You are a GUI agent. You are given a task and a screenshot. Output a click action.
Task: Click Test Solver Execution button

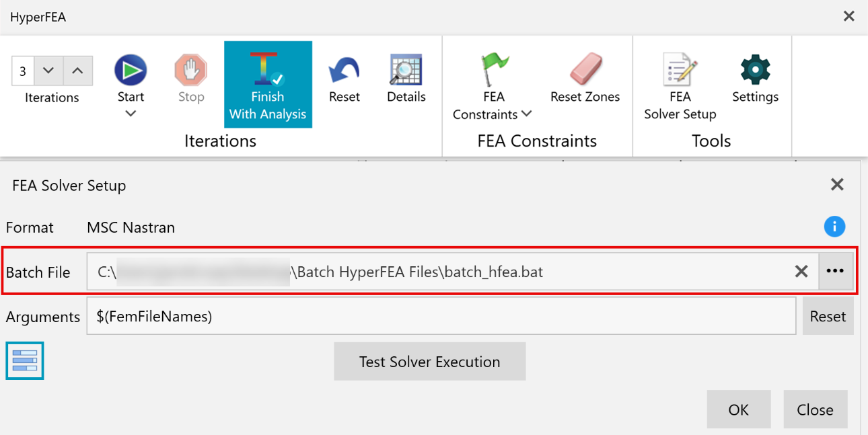pyautogui.click(x=430, y=362)
